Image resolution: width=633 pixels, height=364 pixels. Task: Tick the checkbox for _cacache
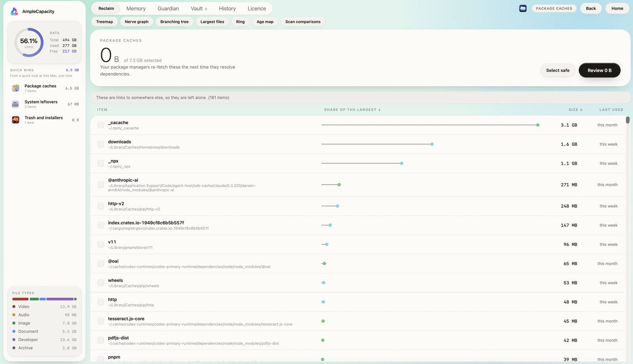tap(101, 125)
